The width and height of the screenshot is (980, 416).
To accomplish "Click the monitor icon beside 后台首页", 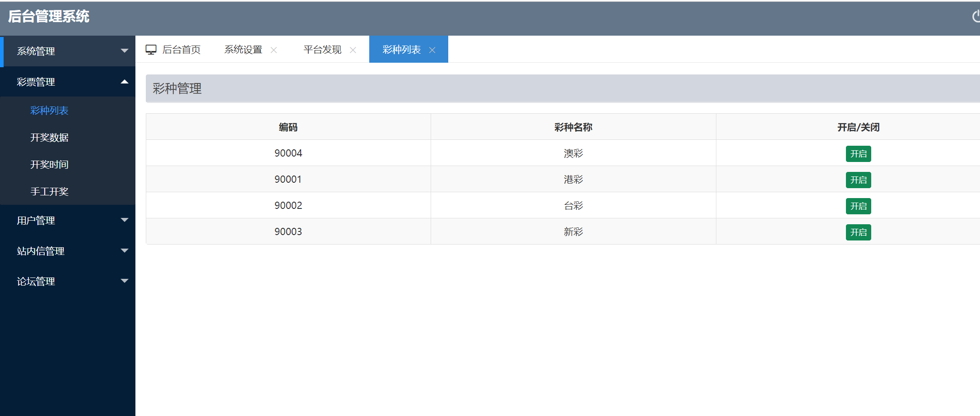I will click(x=151, y=50).
